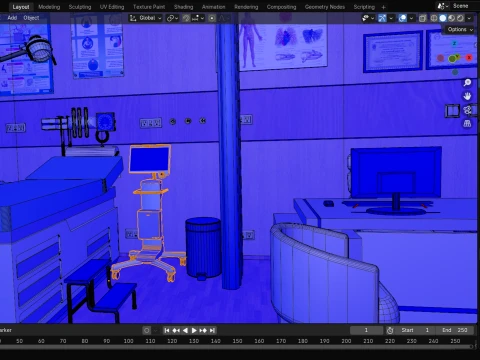Select wireframe viewport shading
The width and height of the screenshot is (480, 360).
(434, 18)
